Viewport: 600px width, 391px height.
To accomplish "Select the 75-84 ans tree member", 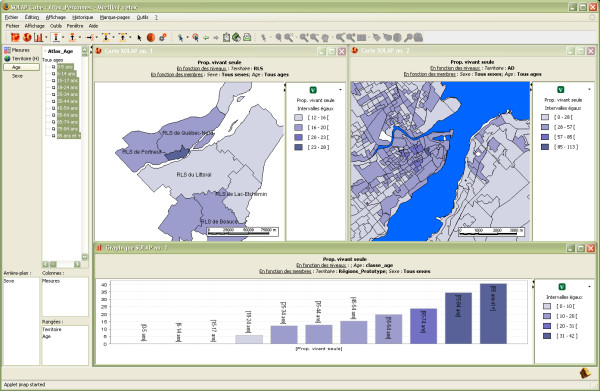I will [68, 129].
